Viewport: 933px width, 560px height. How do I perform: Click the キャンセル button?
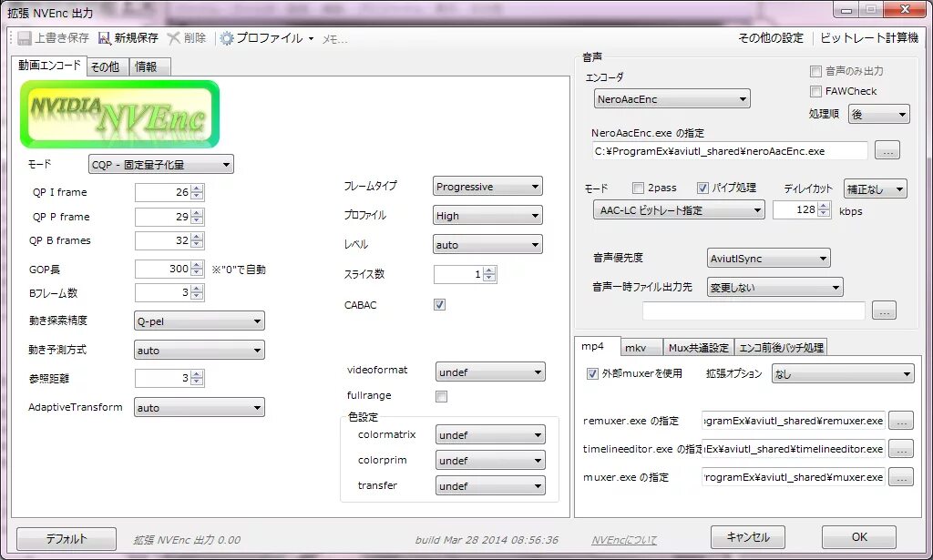click(x=748, y=537)
